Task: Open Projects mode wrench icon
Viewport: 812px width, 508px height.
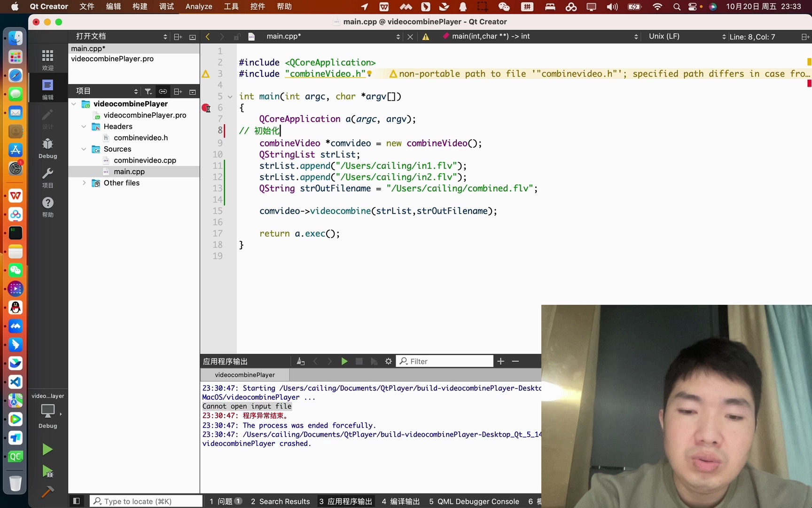Action: click(x=47, y=178)
